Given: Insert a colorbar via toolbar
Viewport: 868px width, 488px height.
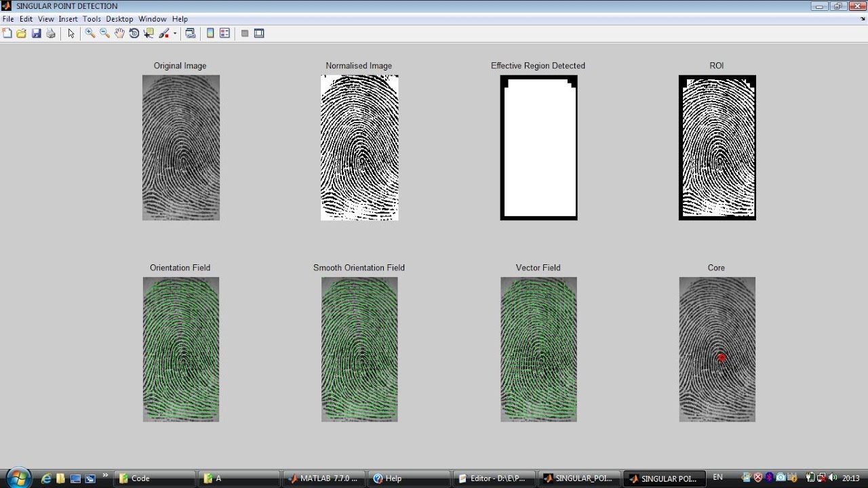Looking at the screenshot, I should pos(210,33).
